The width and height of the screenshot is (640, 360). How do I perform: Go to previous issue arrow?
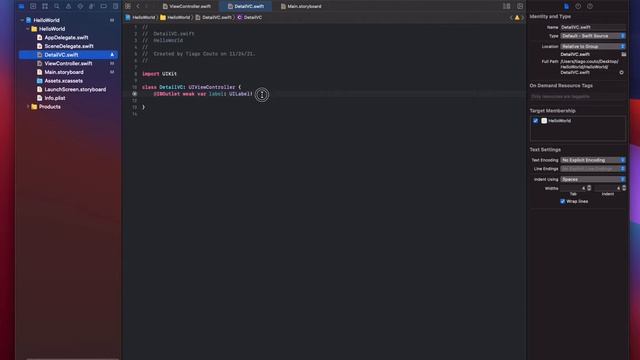tap(511, 18)
